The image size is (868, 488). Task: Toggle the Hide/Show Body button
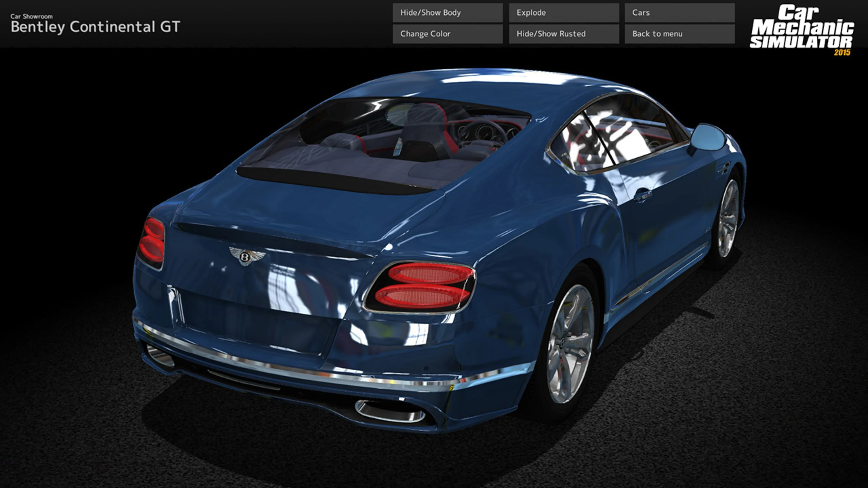448,13
